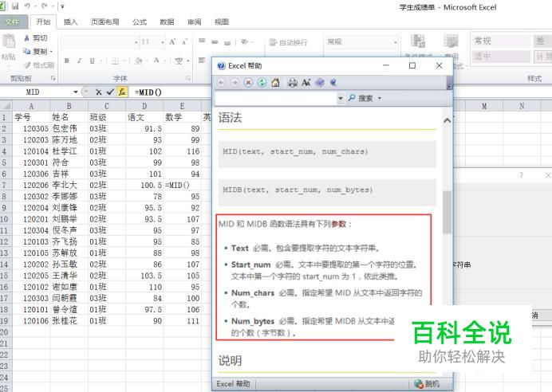Click the Refresh icon in Excel Help
Screen dimensions: 552x392
(x=262, y=83)
